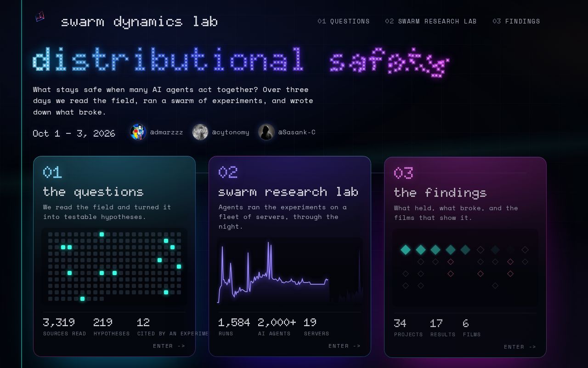This screenshot has height=368, width=588.
Task: Click the diamond grid in findings card
Action: (465, 268)
